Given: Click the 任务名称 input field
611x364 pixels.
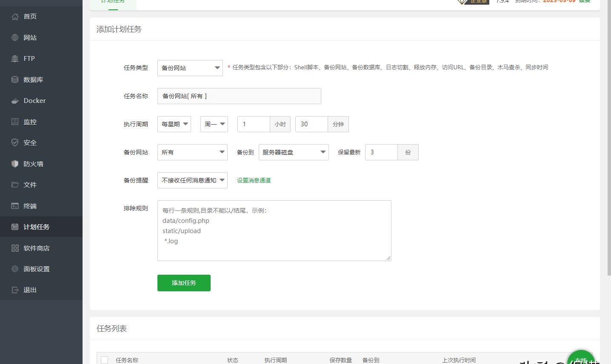Looking at the screenshot, I should click(x=239, y=96).
